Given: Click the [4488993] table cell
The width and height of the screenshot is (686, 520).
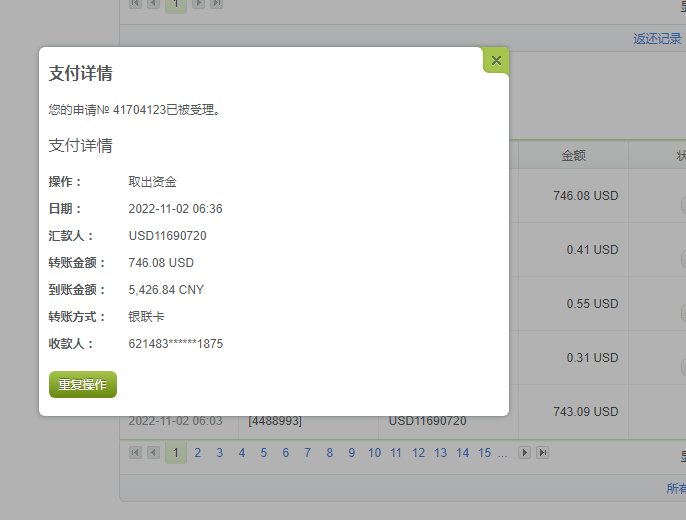Looking at the screenshot, I should point(275,421).
